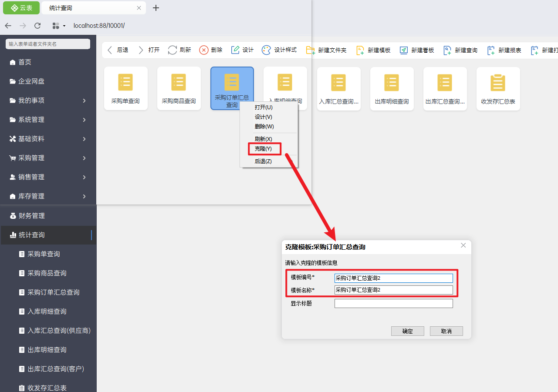
Task: Choose 后退(Z) in the context menu
Action: (x=263, y=161)
